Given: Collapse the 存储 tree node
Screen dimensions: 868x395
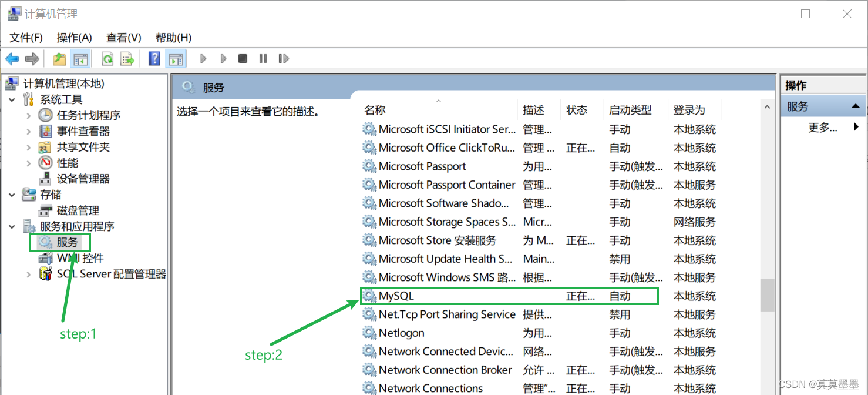Looking at the screenshot, I should (x=12, y=195).
